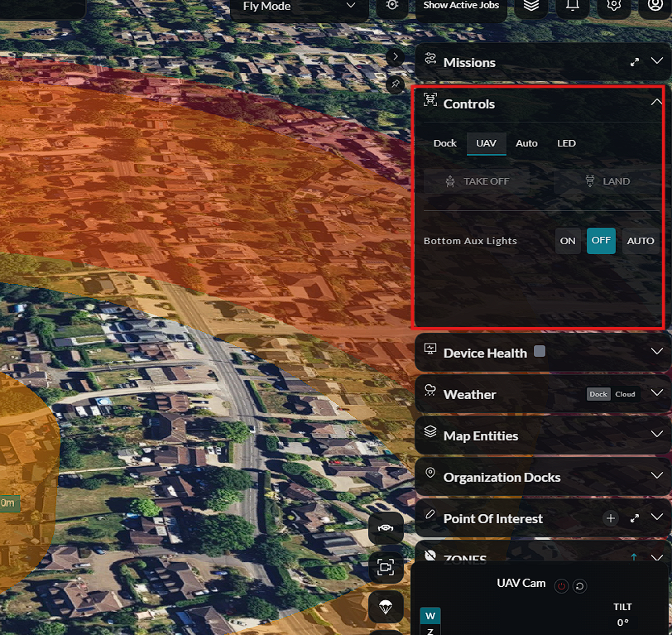Select the W camera lens button
The width and height of the screenshot is (672, 635).
tap(430, 616)
